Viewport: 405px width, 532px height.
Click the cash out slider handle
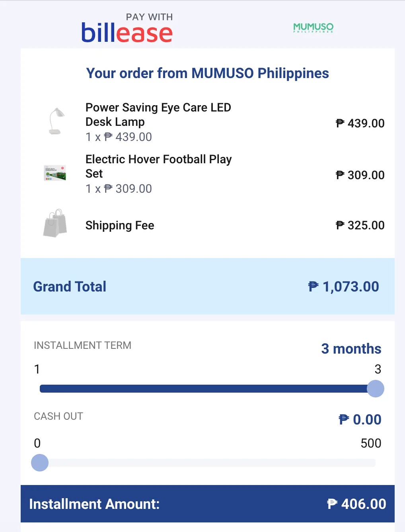[40, 463]
